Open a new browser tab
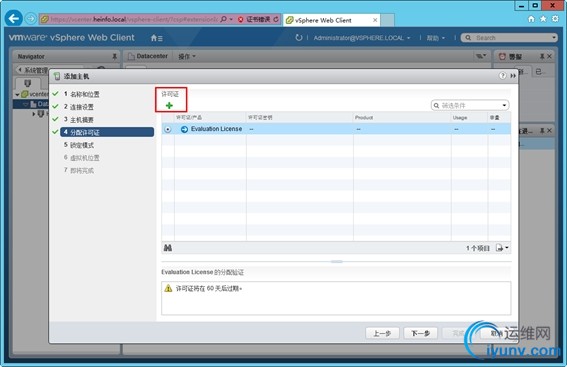The height and width of the screenshot is (367, 567). (387, 20)
